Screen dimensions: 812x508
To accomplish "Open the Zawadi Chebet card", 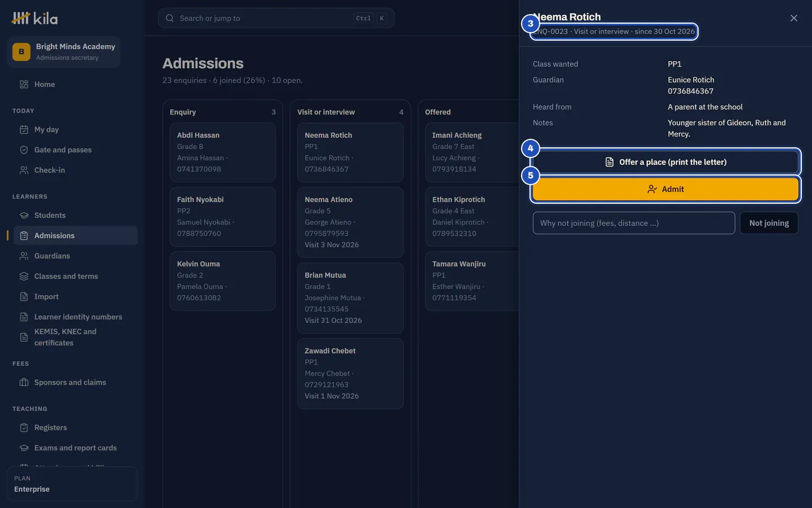I will point(350,374).
